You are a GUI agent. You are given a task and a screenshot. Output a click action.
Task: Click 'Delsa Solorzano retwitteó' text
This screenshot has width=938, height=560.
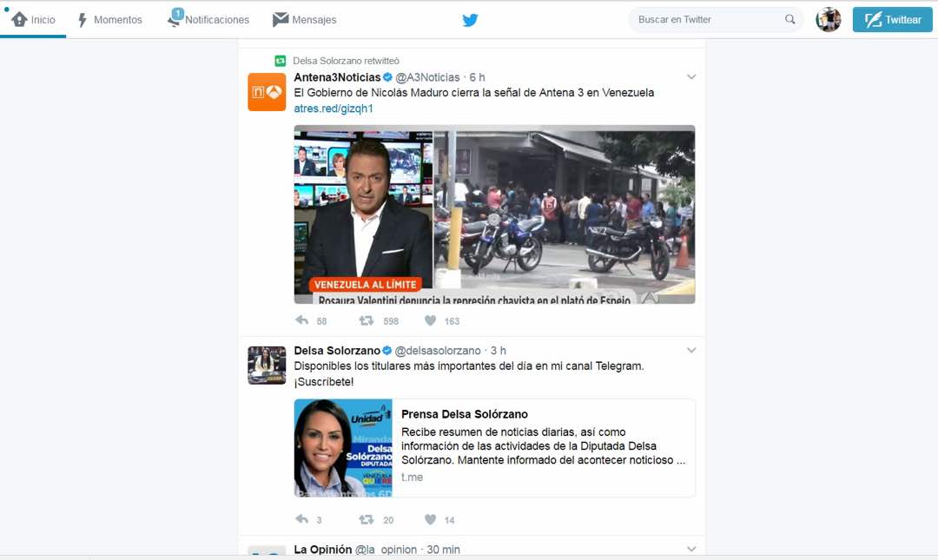[x=346, y=61]
